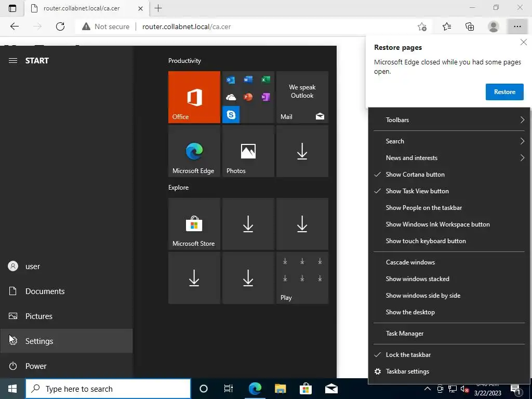532x399 pixels.
Task: Open the notification Action Center
Action: 516,389
